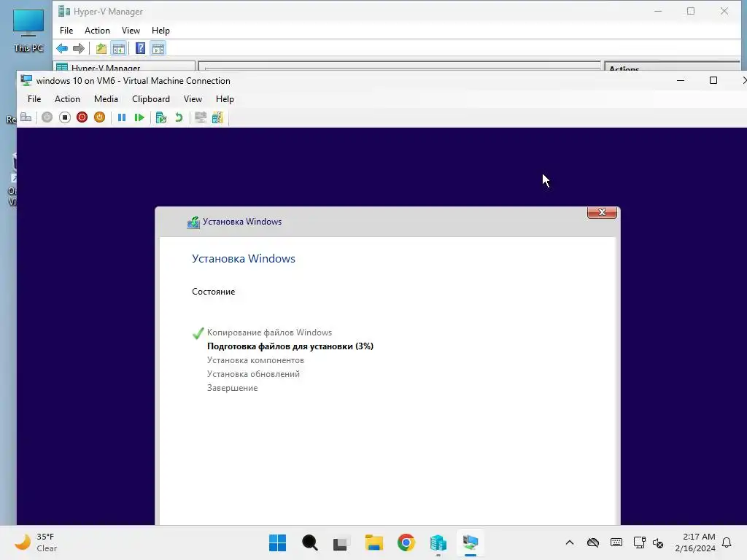Click the grey Start VM toolbar icon

tap(47, 117)
